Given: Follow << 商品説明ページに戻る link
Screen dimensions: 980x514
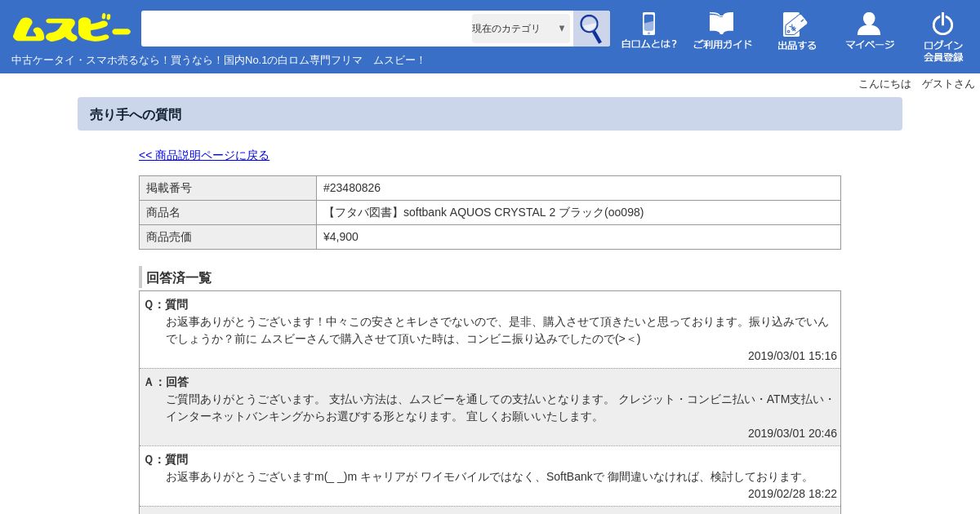Looking at the screenshot, I should click(204, 155).
